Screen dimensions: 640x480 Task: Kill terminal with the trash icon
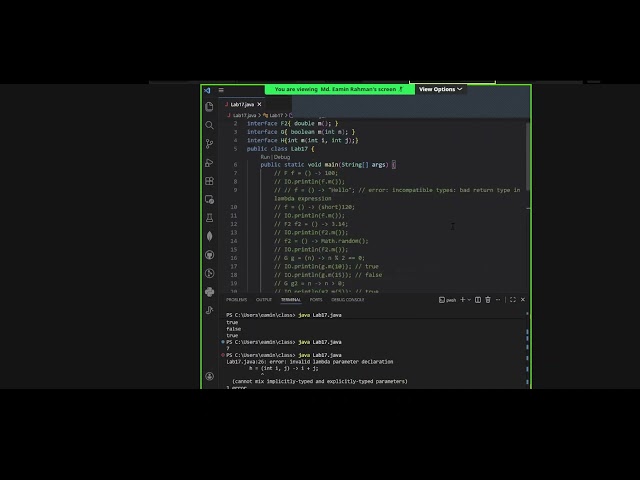click(x=488, y=300)
